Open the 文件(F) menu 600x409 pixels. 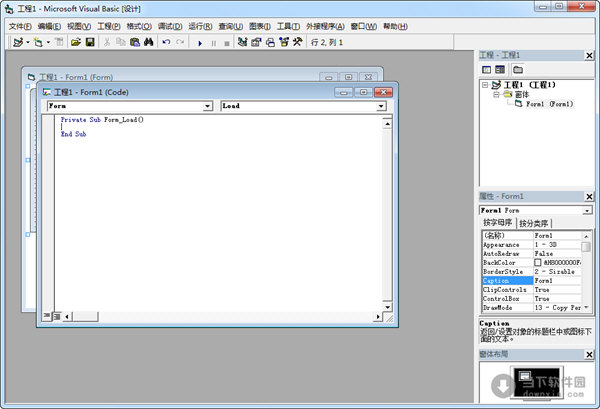[20, 26]
